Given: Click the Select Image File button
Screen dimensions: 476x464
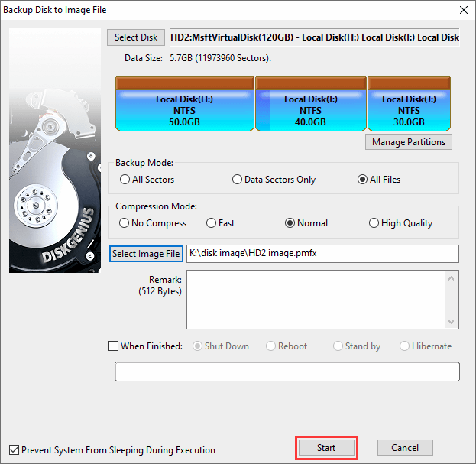Looking at the screenshot, I should pos(146,254).
